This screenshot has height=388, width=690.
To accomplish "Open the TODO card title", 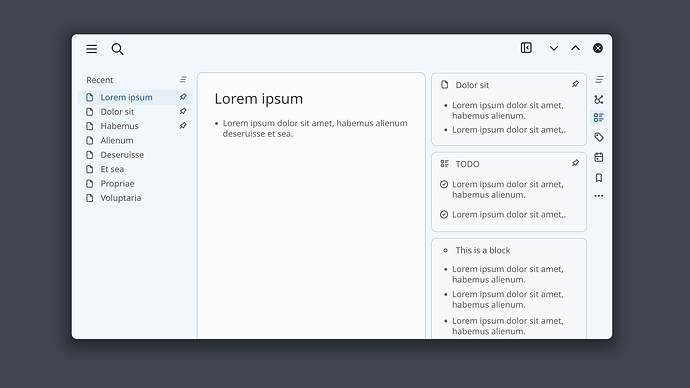I will [467, 164].
